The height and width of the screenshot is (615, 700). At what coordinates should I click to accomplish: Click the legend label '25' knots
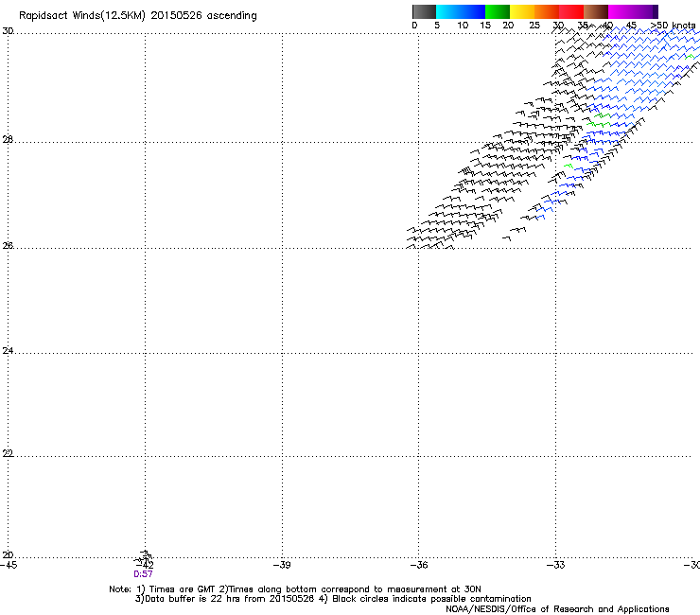(x=534, y=26)
